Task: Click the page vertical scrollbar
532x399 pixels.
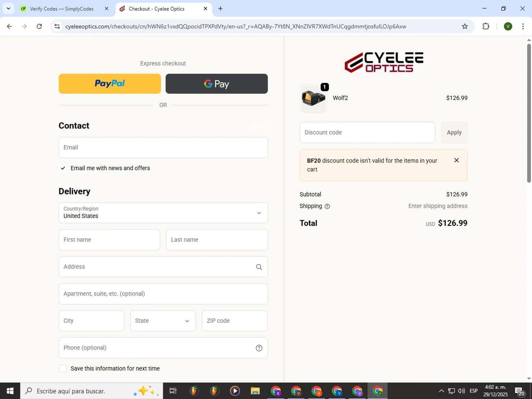Action: click(x=529, y=113)
